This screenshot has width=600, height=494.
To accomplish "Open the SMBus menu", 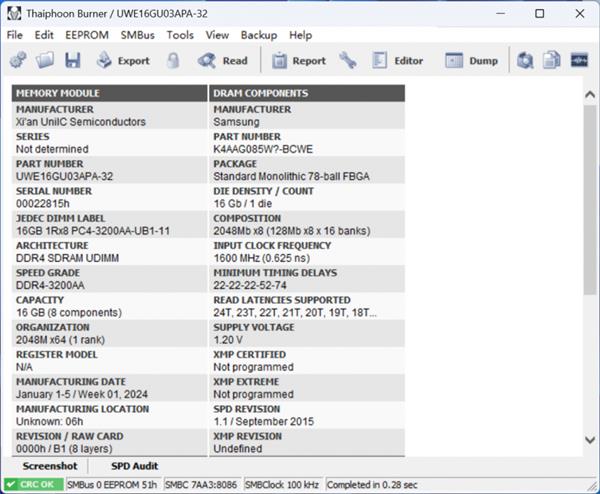I will pos(138,35).
